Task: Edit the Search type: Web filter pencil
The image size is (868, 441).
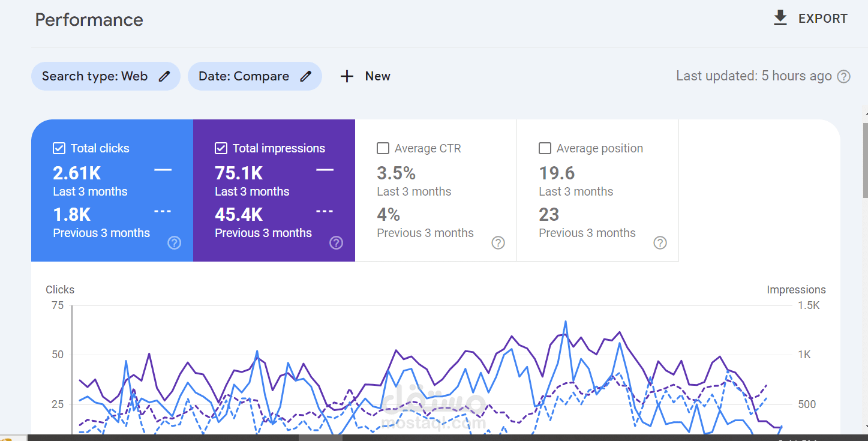Action: 164,76
